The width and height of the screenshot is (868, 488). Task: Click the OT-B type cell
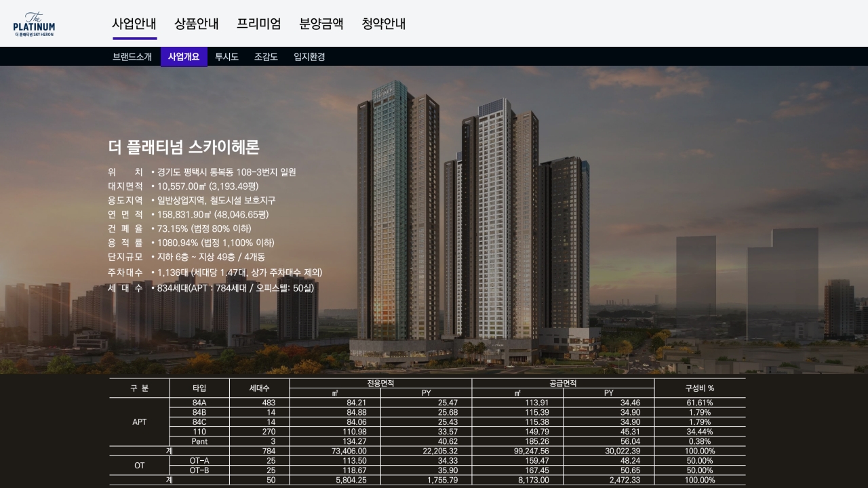pos(199,470)
